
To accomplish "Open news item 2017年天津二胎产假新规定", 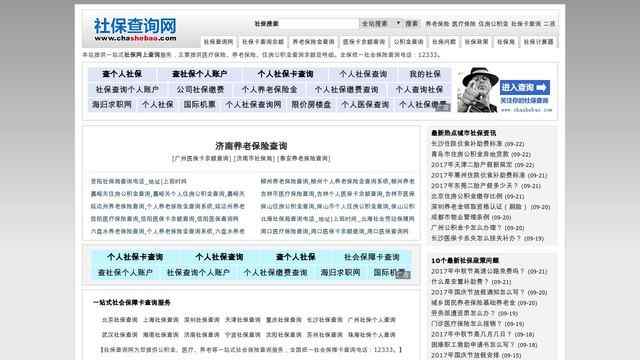I will pyautogui.click(x=471, y=165).
